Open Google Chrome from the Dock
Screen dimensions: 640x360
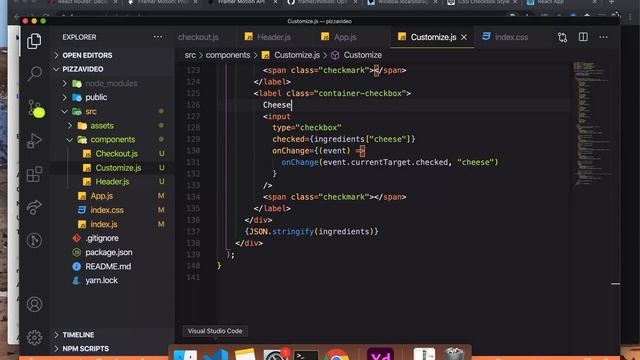tap(336, 355)
